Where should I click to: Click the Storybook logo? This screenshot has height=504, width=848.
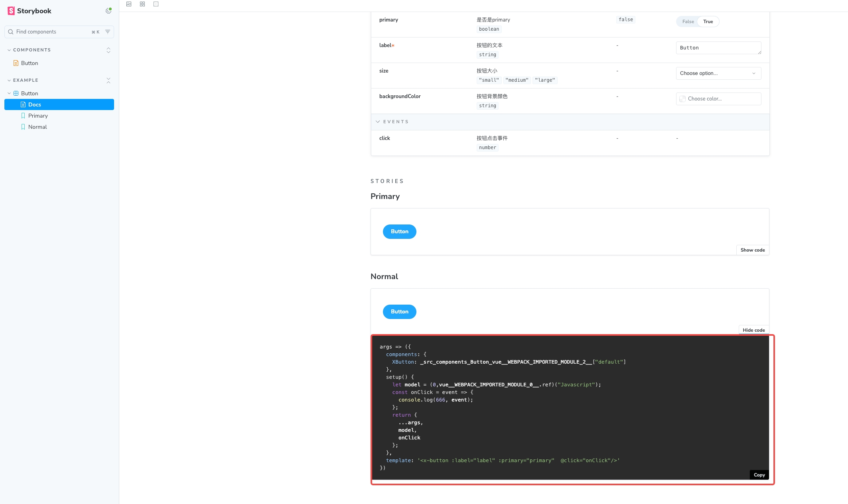click(30, 11)
